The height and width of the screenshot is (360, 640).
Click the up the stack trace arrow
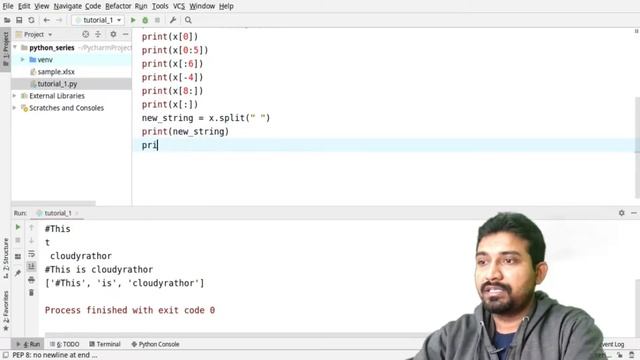(31, 227)
